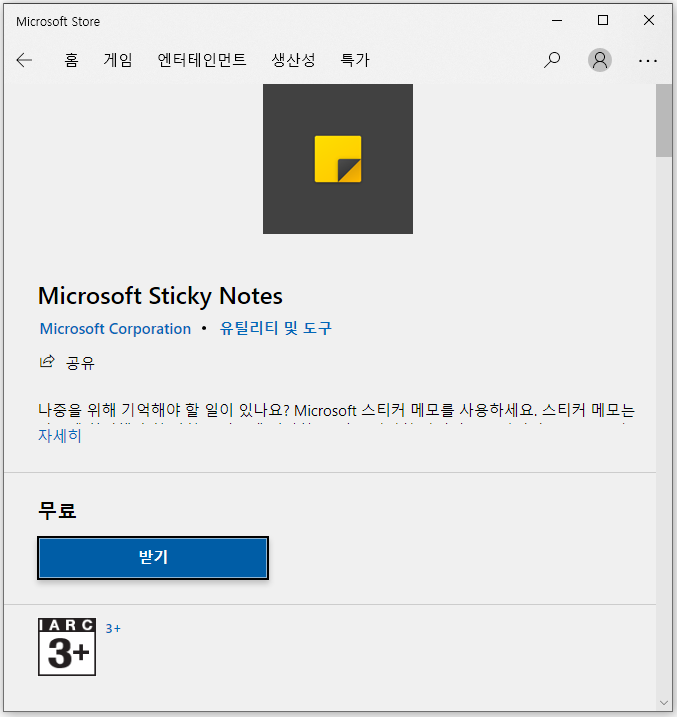Click the share icon next to 공유
677x717 pixels.
47,362
